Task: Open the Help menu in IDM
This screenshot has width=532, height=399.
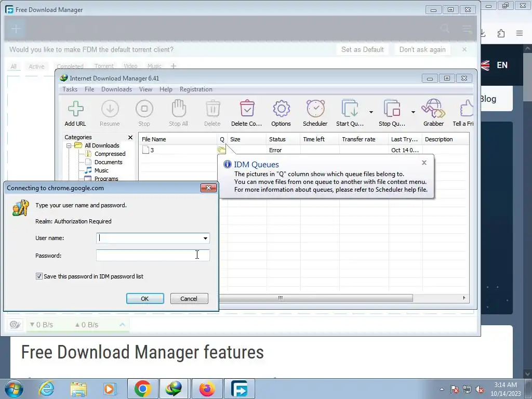Action: [166, 89]
